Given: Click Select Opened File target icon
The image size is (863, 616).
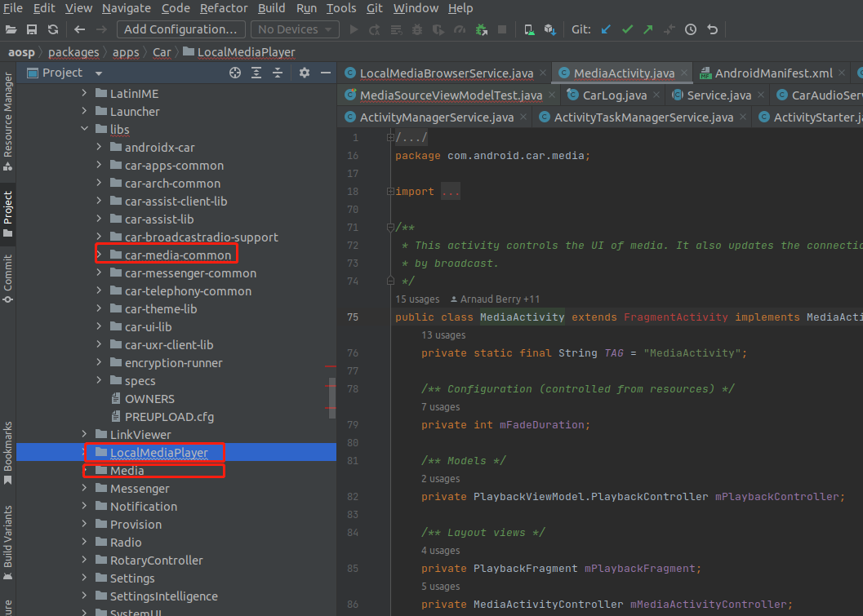Looking at the screenshot, I should pyautogui.click(x=235, y=73).
